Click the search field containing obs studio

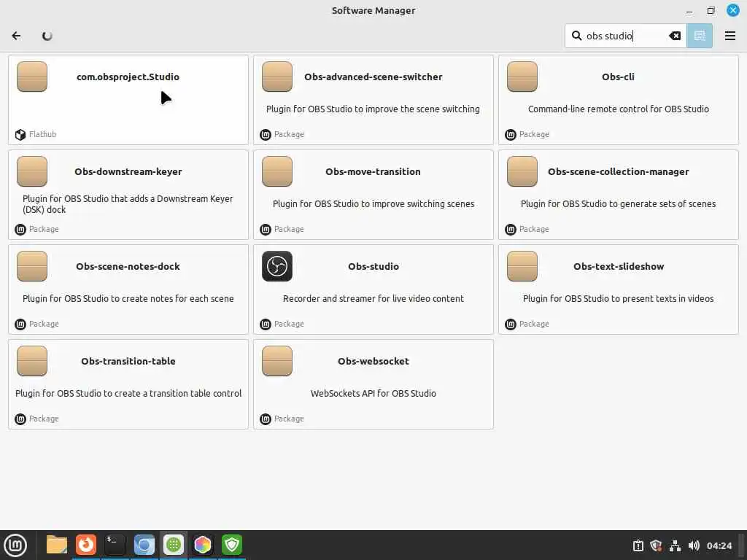point(625,36)
